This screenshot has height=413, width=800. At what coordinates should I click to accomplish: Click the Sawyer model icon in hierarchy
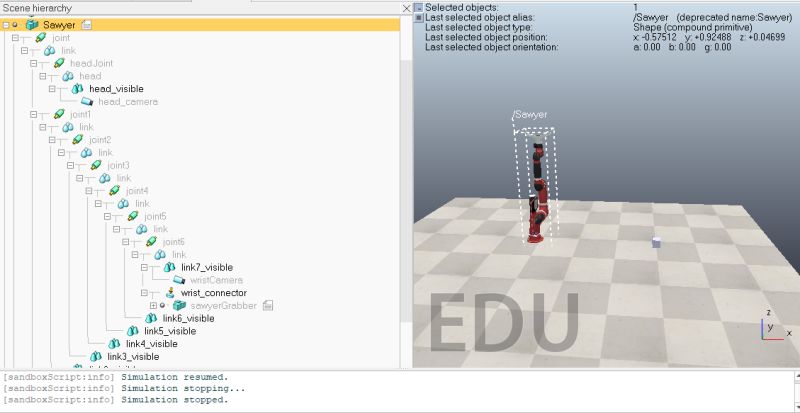[x=32, y=25]
